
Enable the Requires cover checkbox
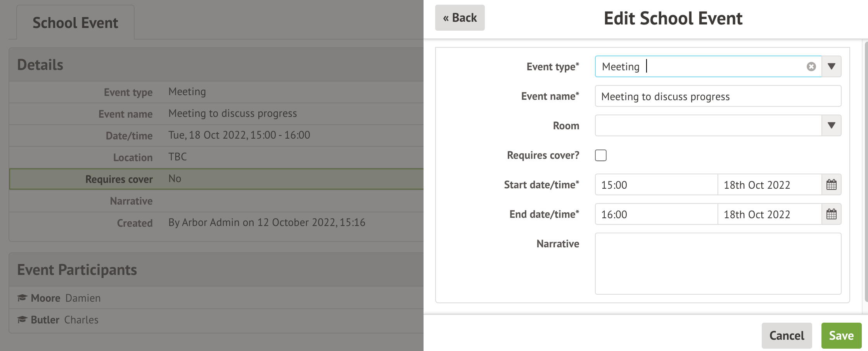tap(600, 155)
